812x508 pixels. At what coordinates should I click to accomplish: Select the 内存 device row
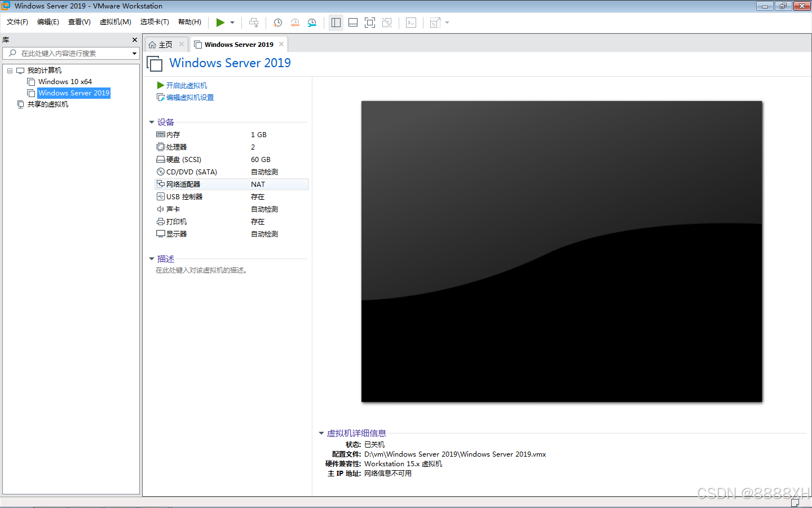[x=232, y=135]
